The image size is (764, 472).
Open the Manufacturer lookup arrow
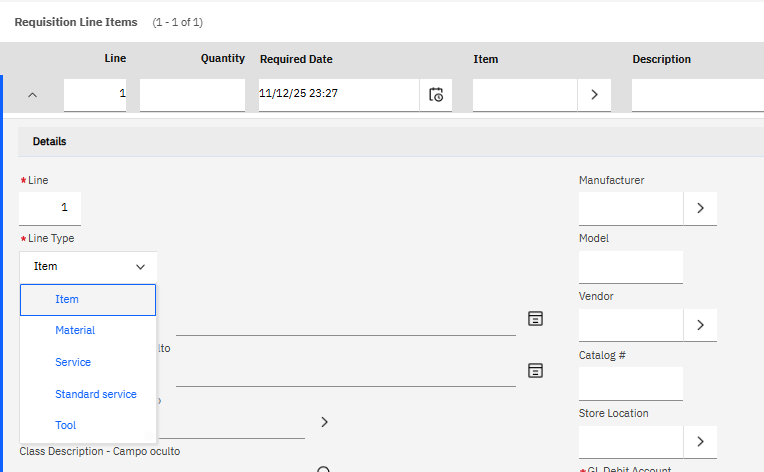click(x=700, y=208)
